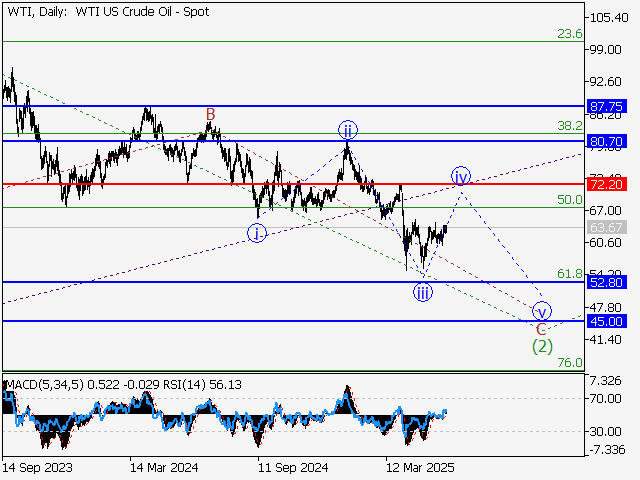The image size is (640, 480).
Task: Click the circled wave iv marker
Action: tap(460, 176)
